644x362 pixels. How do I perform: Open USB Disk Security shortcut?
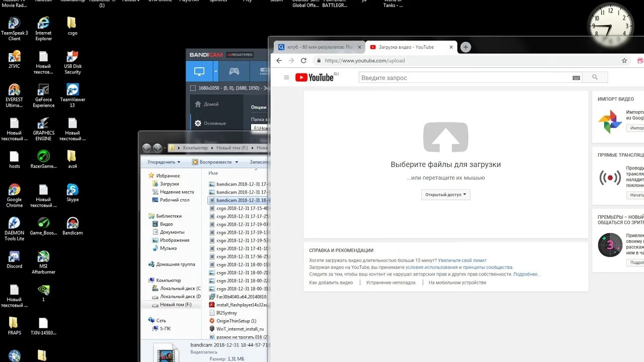pyautogui.click(x=72, y=62)
